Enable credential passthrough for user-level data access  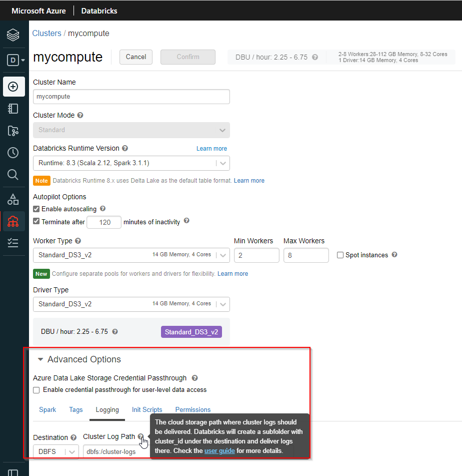(36, 390)
